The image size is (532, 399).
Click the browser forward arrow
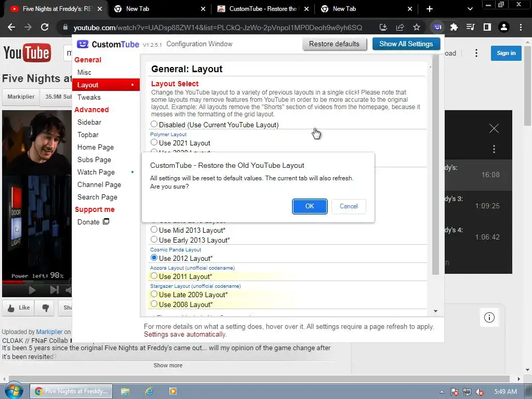click(28, 27)
